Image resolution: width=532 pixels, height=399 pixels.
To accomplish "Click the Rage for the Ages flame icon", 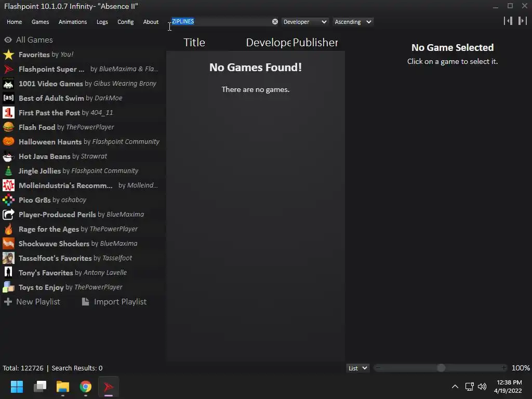I will click(x=8, y=229).
